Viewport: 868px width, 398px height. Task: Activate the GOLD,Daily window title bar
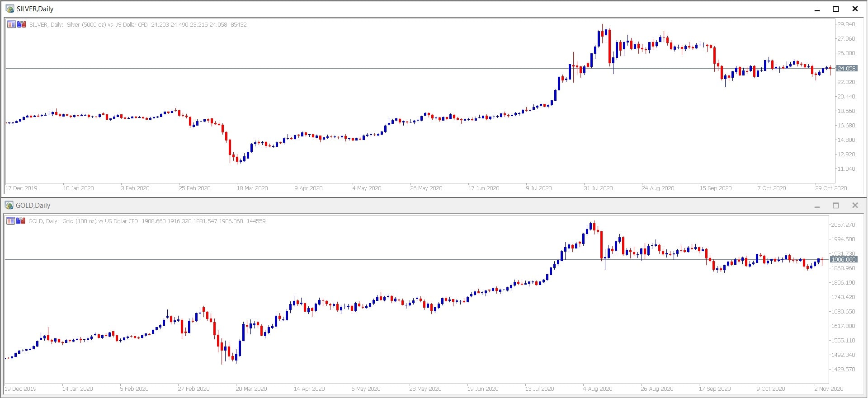(407, 206)
